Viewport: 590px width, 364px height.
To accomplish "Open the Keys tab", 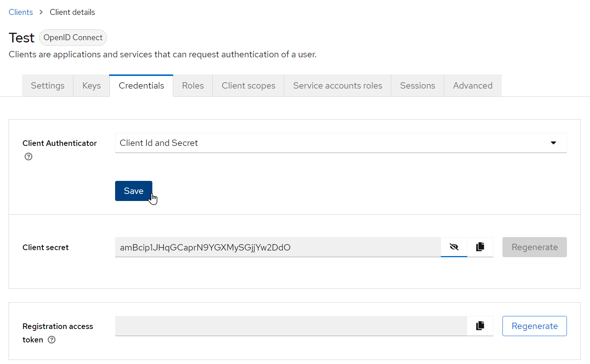I will click(92, 86).
